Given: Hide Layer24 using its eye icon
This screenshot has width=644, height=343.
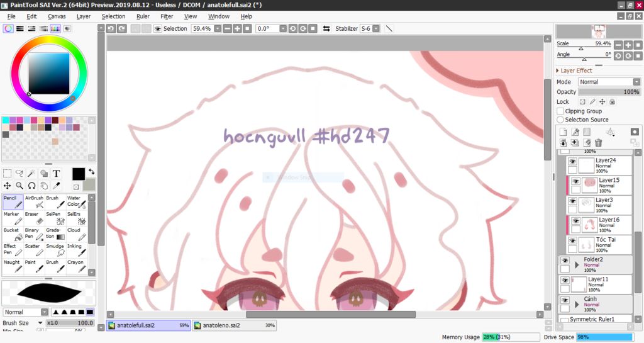Looking at the screenshot, I should (x=572, y=162).
